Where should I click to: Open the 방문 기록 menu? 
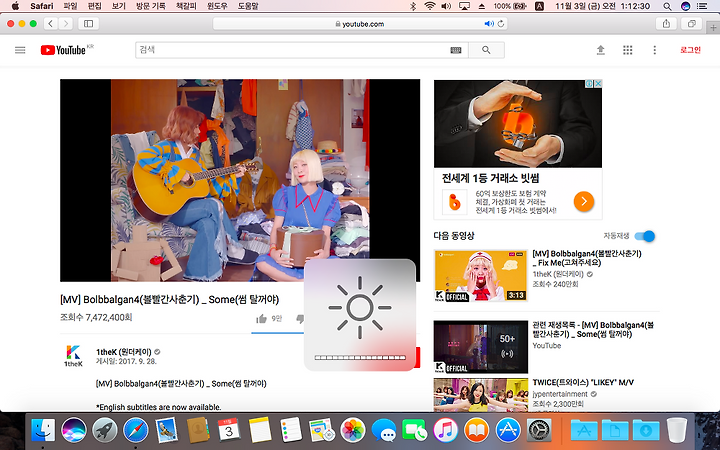[151, 6]
